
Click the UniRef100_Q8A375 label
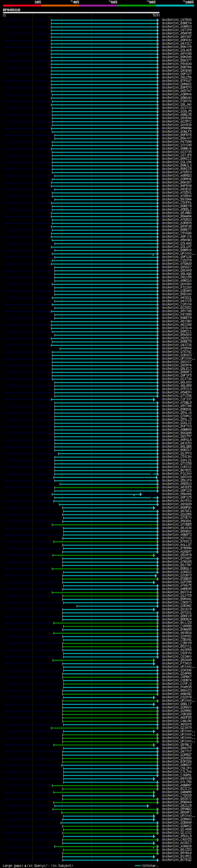pyautogui.click(x=177, y=748)
